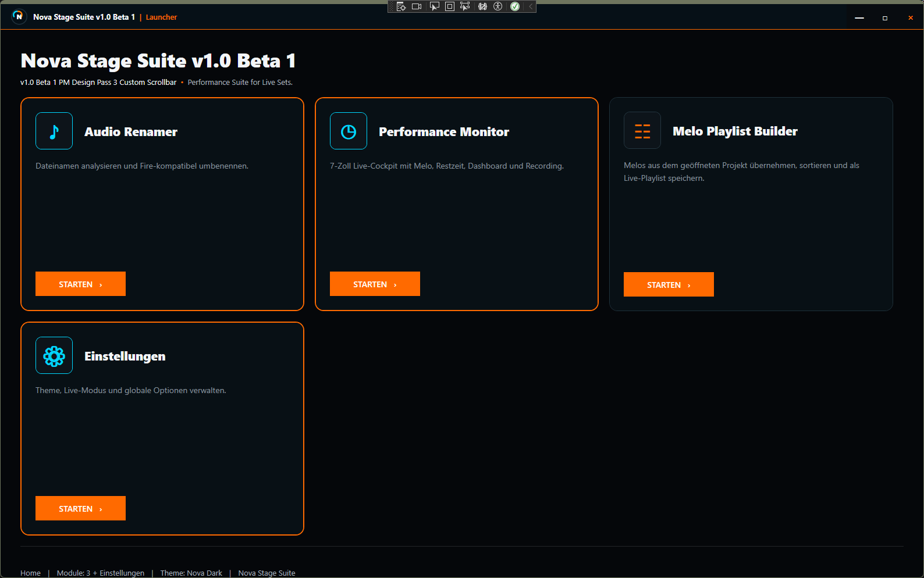Click the Performance Monitor clock icon

click(x=349, y=131)
